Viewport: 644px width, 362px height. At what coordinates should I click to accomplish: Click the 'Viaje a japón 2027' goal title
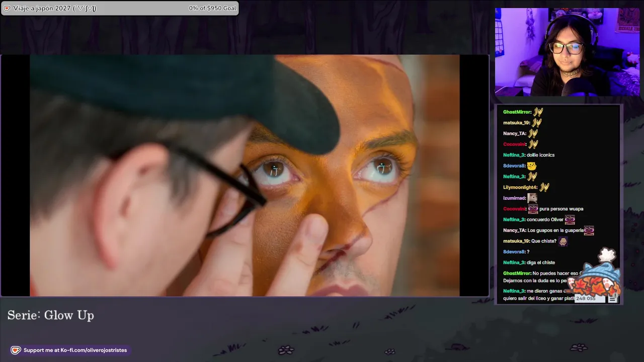pyautogui.click(x=55, y=8)
